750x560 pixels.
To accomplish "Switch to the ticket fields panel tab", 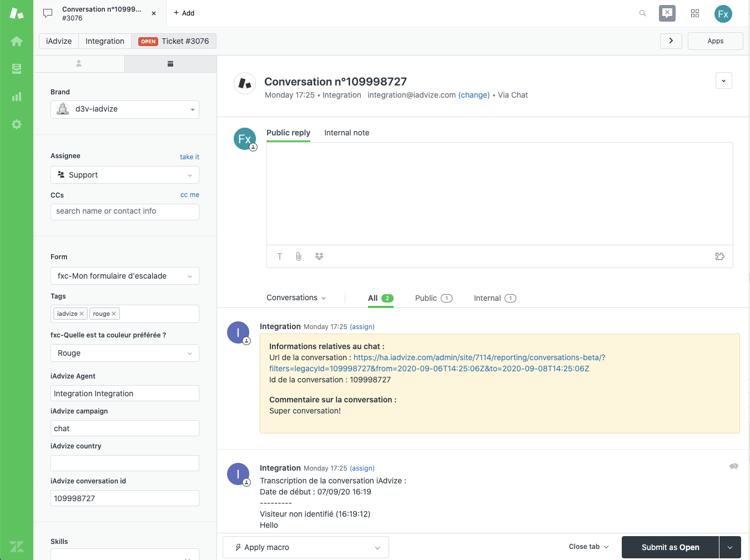I will coord(170,64).
